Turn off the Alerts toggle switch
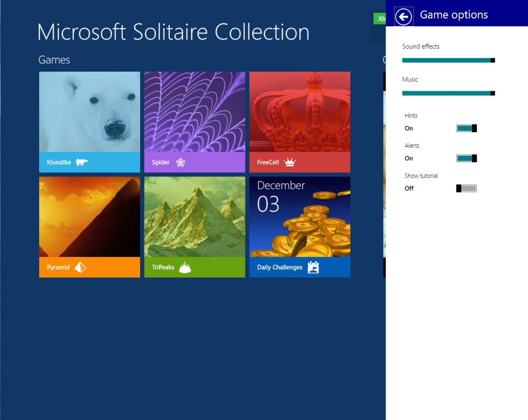 (x=466, y=158)
